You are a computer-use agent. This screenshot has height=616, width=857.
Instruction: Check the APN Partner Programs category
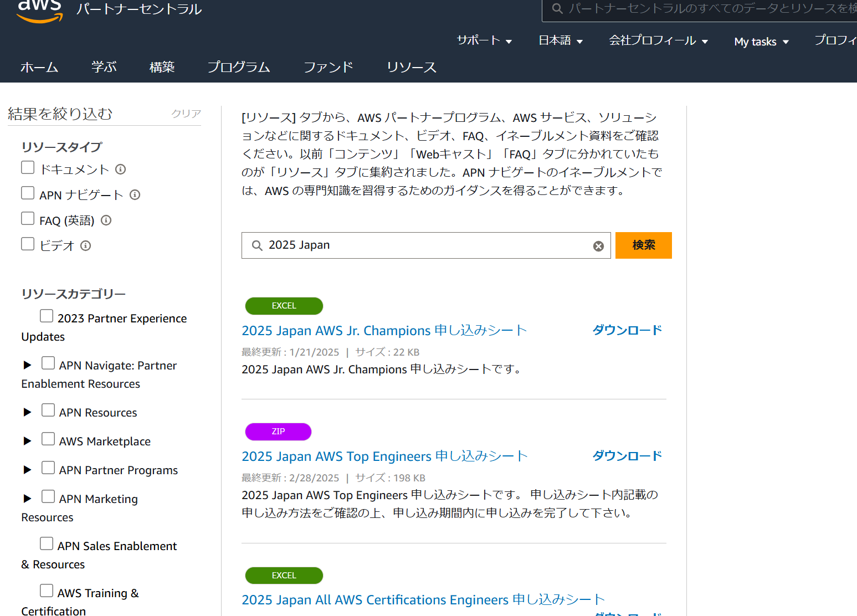coord(48,468)
